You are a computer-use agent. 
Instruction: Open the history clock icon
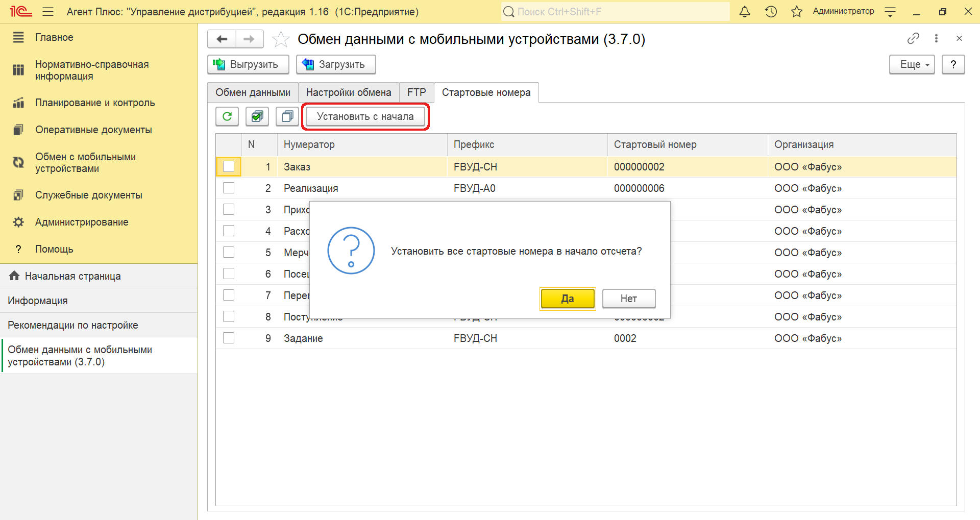coord(771,12)
